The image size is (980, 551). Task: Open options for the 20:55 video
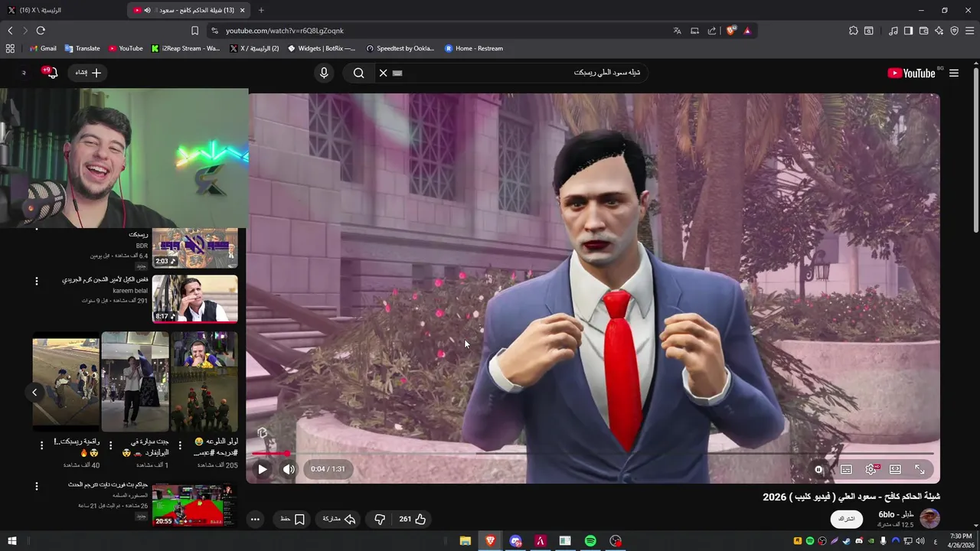pos(36,486)
